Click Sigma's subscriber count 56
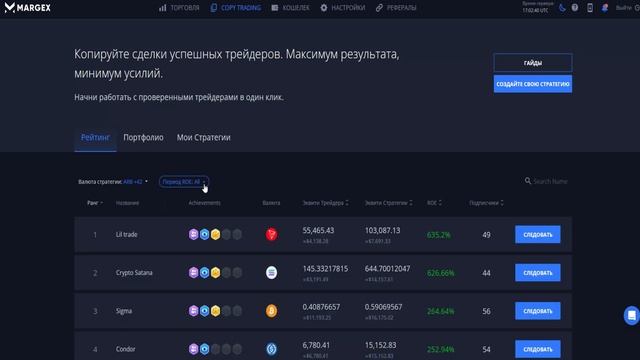 point(486,311)
